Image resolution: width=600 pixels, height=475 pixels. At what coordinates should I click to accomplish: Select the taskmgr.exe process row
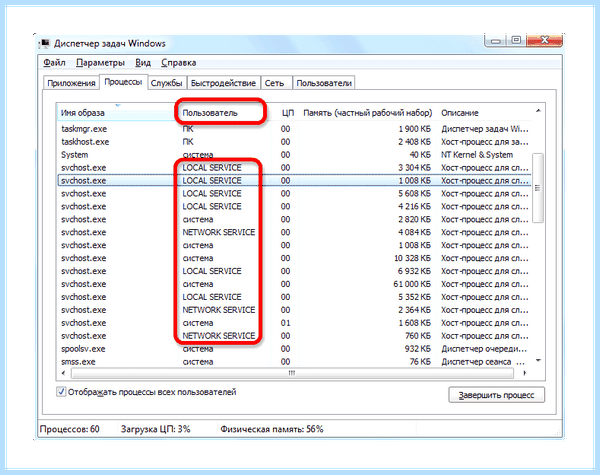(295, 129)
